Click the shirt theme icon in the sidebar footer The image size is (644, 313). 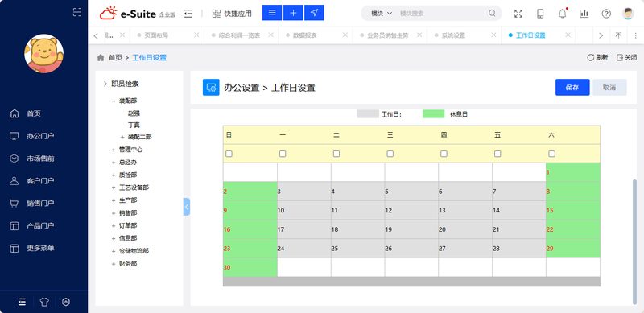[44, 302]
